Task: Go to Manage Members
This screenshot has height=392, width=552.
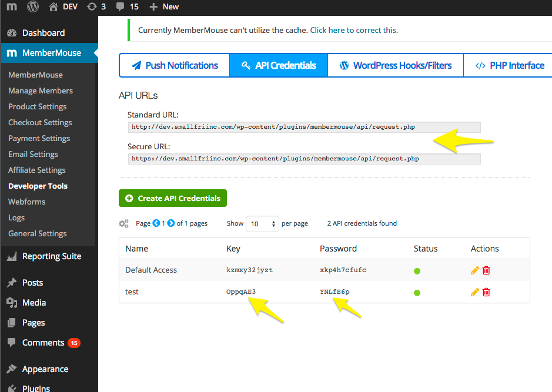Action: (41, 91)
